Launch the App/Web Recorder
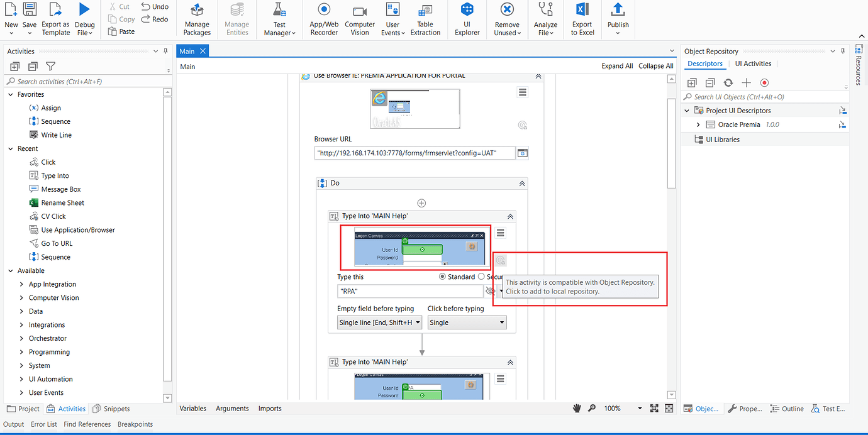The image size is (868, 435). pyautogui.click(x=323, y=19)
